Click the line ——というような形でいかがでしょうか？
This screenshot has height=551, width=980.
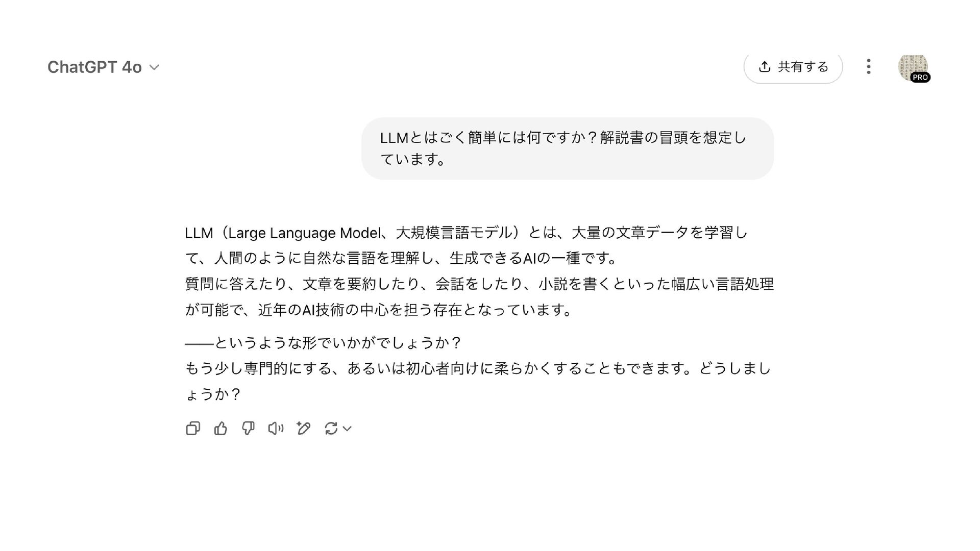[x=323, y=343]
